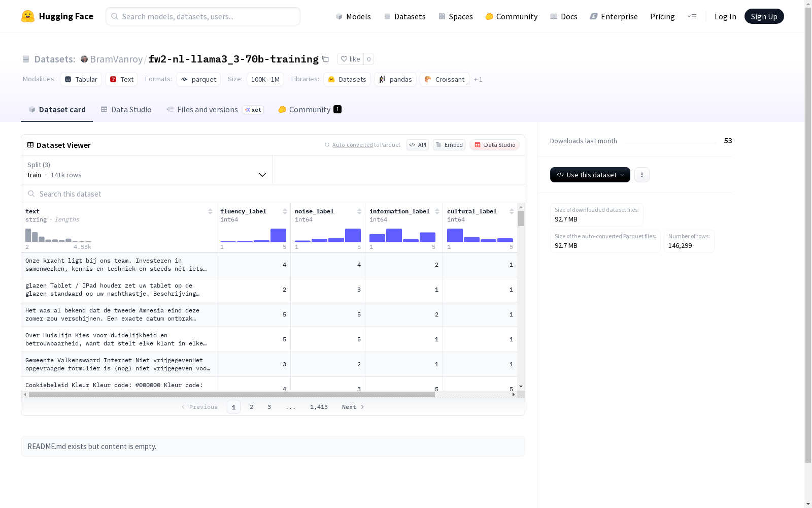Screen dimensions: 812x508
Task: Focus the Search models, datasets, users field
Action: point(203,16)
